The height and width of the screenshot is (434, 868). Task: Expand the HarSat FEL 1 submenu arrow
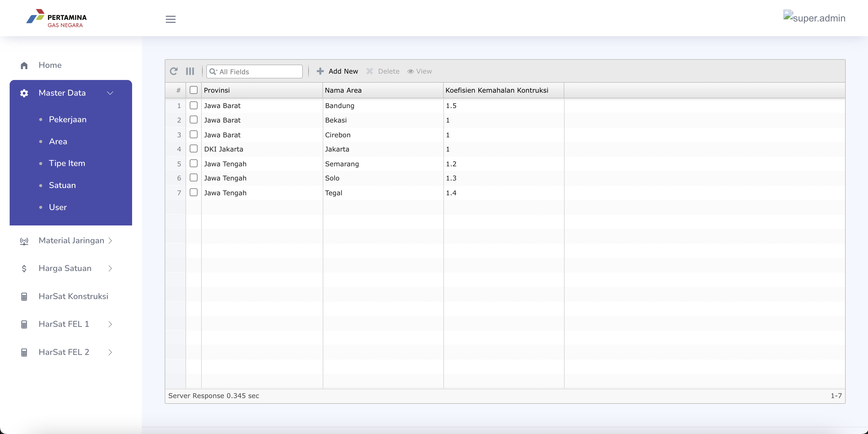tap(110, 324)
